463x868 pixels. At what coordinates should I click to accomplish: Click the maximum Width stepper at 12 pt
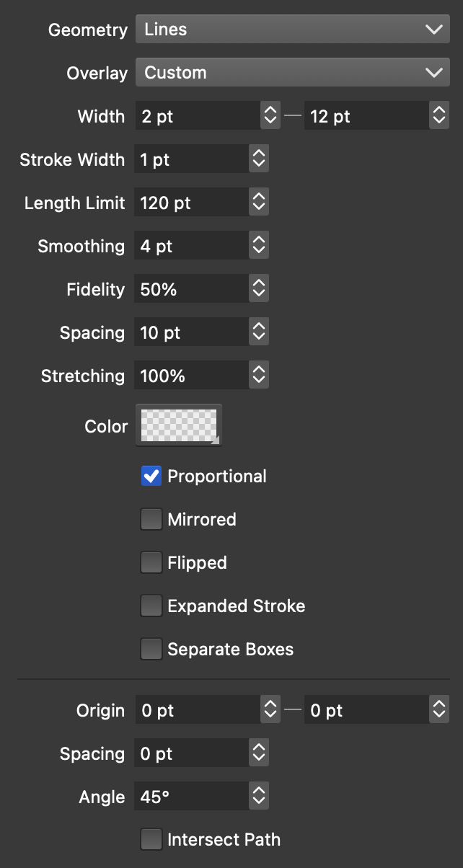click(438, 116)
